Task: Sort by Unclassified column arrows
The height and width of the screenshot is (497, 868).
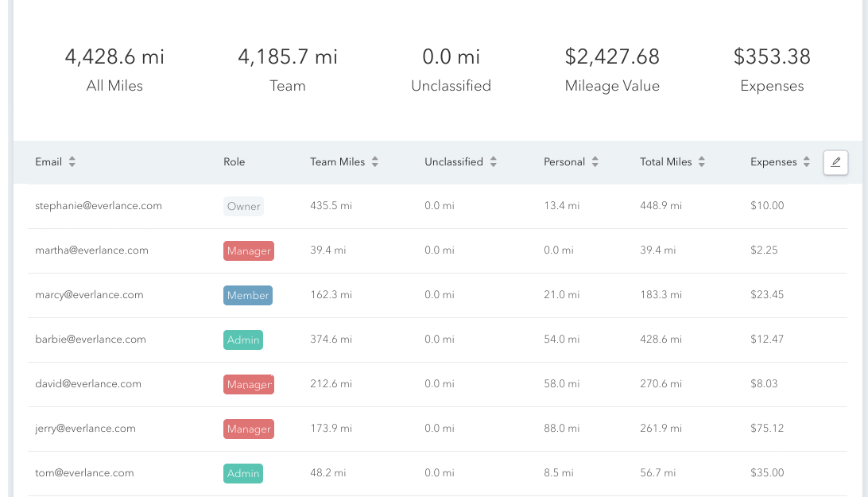Action: pyautogui.click(x=494, y=162)
